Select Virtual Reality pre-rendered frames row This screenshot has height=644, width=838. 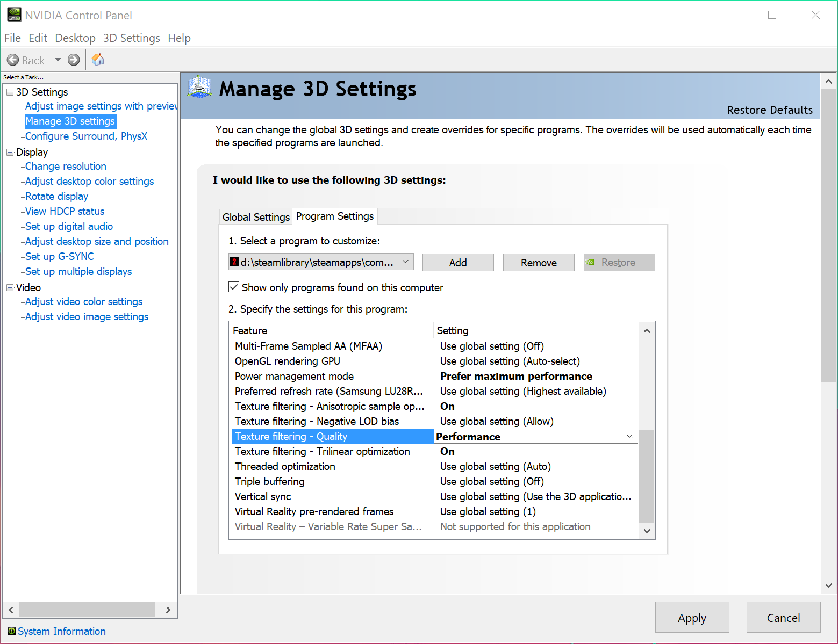pyautogui.click(x=434, y=511)
